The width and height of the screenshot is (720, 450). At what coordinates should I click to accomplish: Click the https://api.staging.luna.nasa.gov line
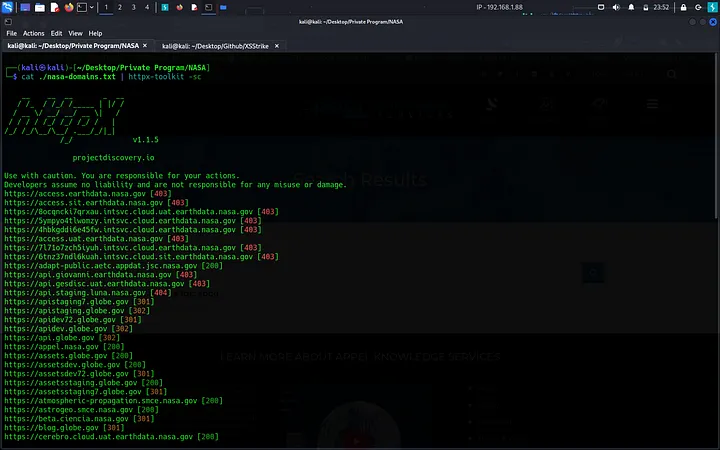(88, 292)
